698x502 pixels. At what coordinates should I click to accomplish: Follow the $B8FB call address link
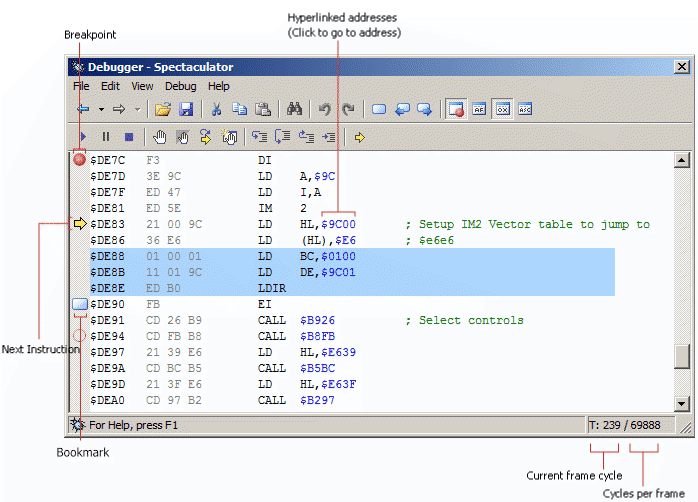pyautogui.click(x=317, y=336)
